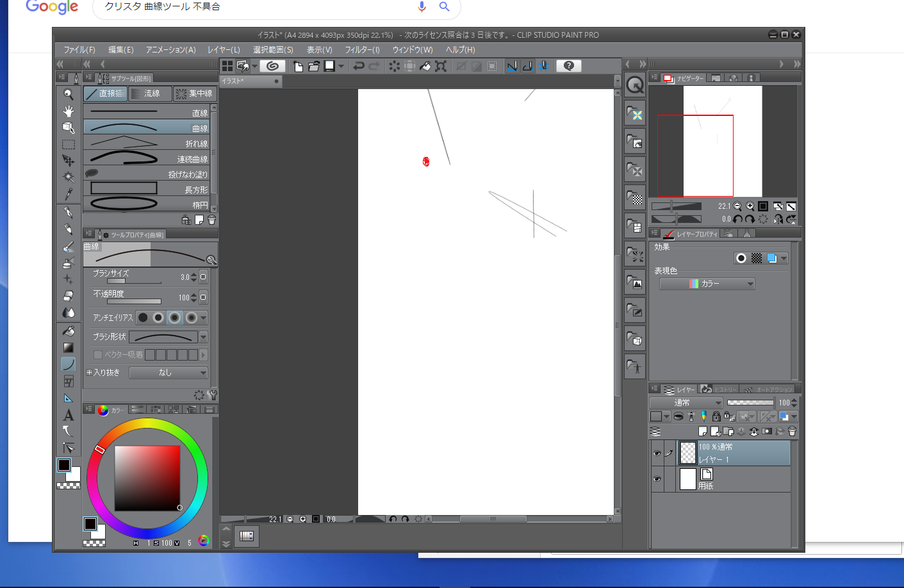Select the Eraser tool
The image size is (904, 588).
tap(68, 296)
